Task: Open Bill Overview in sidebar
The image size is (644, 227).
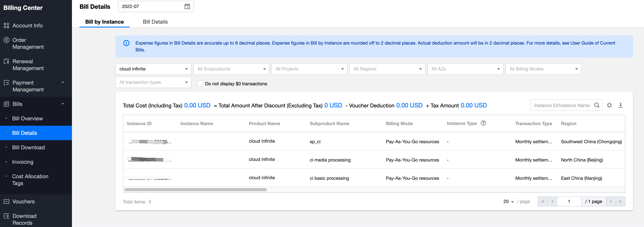Action: point(28,118)
